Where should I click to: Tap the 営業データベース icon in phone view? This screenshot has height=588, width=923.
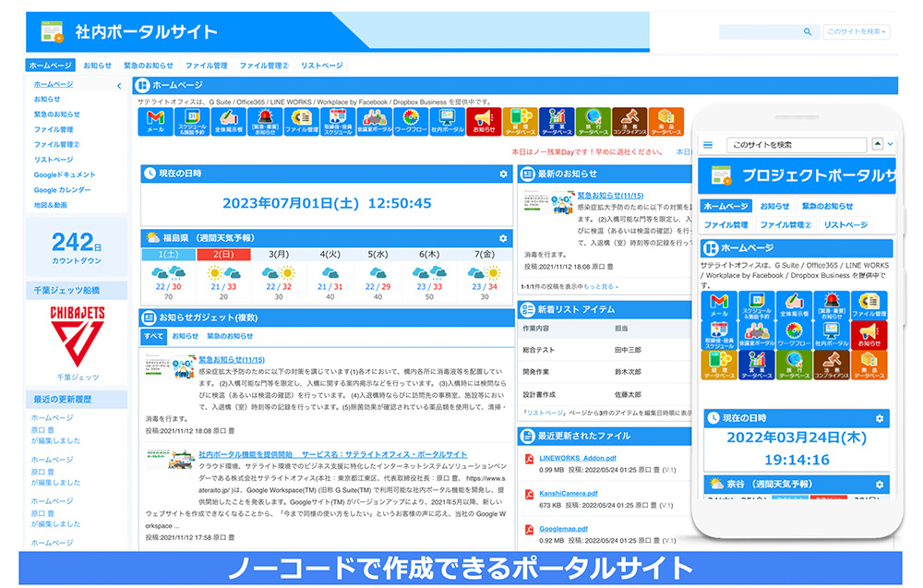click(x=757, y=365)
